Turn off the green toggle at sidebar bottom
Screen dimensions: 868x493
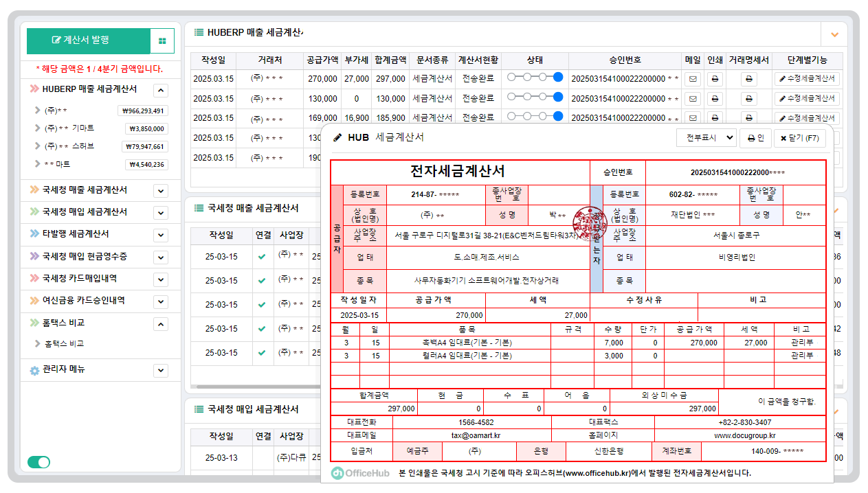pyautogui.click(x=38, y=462)
